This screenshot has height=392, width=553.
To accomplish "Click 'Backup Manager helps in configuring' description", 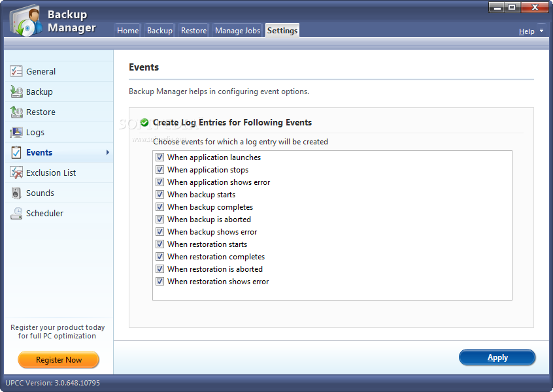I will [x=219, y=91].
